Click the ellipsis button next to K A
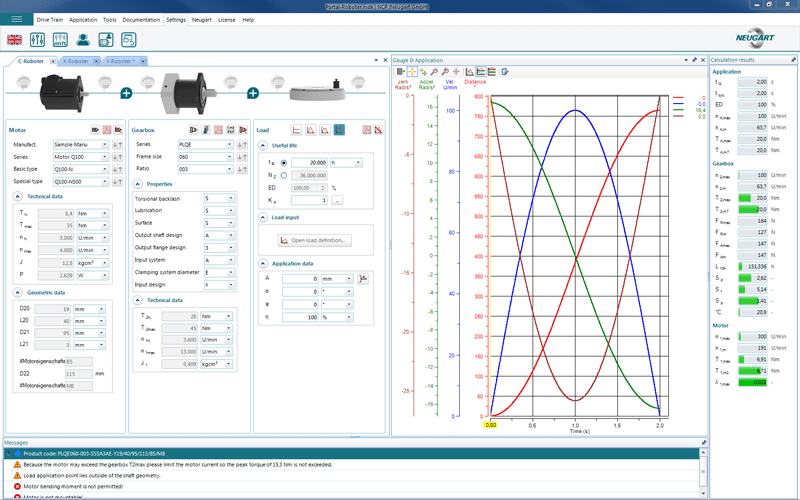800x500 pixels. (x=337, y=201)
